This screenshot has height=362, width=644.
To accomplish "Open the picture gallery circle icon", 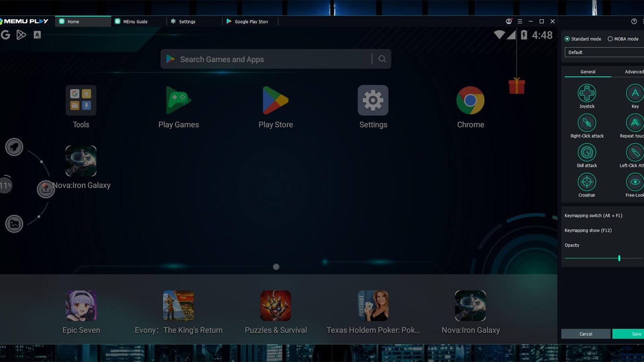I will [14, 224].
